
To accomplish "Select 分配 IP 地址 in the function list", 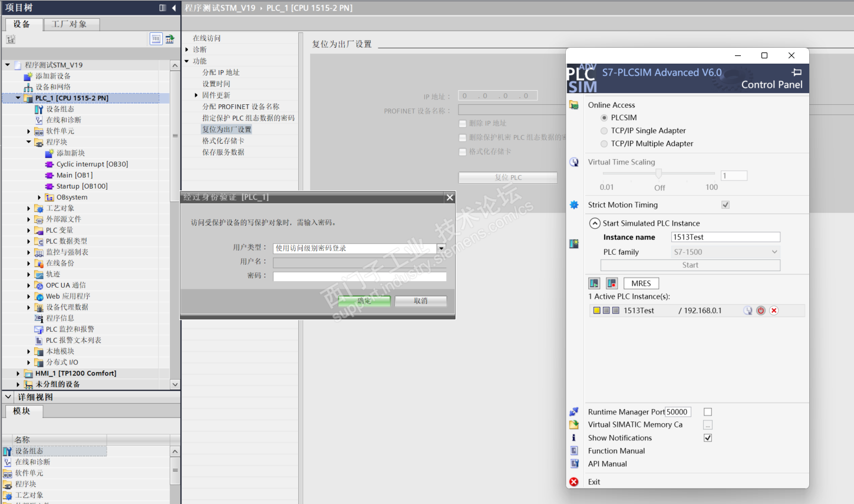I will click(x=221, y=73).
